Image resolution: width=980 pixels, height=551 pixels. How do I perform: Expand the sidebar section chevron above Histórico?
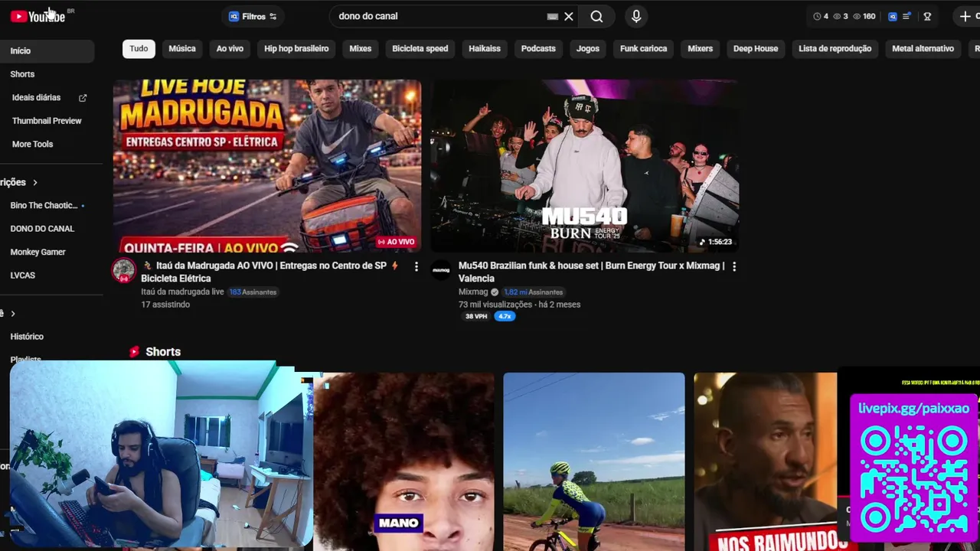tap(13, 314)
